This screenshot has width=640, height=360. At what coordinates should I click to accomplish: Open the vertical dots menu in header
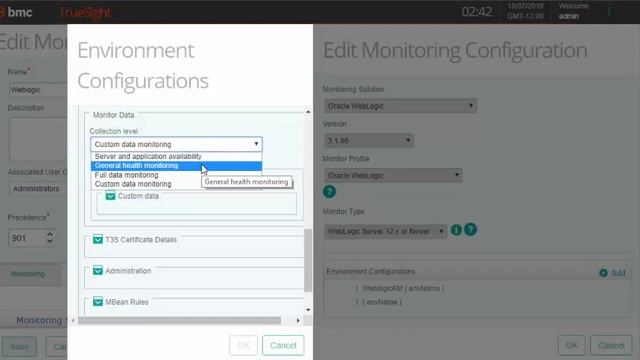click(x=609, y=12)
